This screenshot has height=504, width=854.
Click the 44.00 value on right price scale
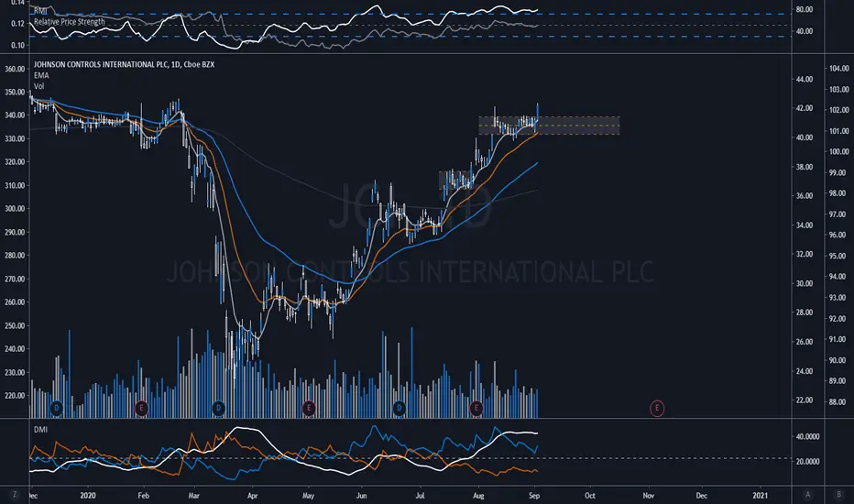point(805,79)
